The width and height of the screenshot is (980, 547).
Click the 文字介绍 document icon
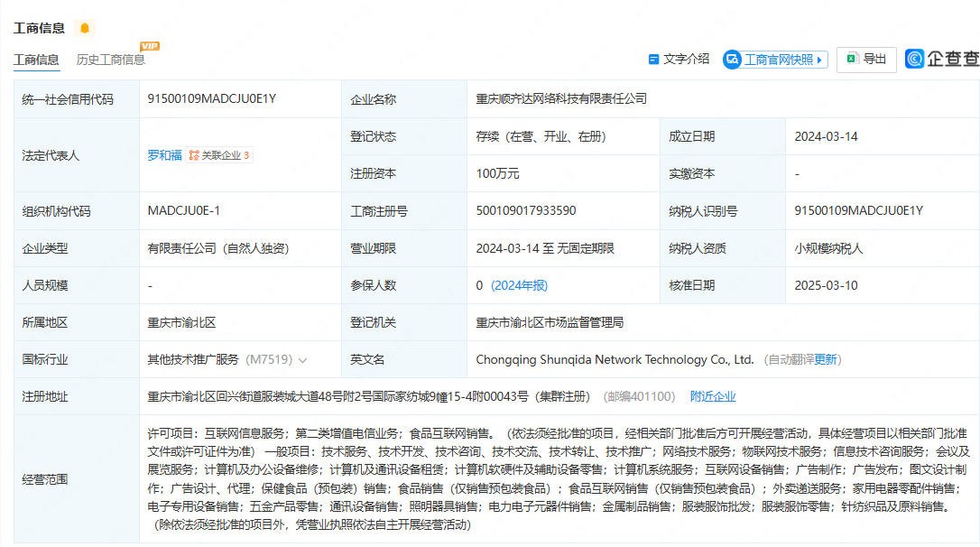(x=654, y=60)
